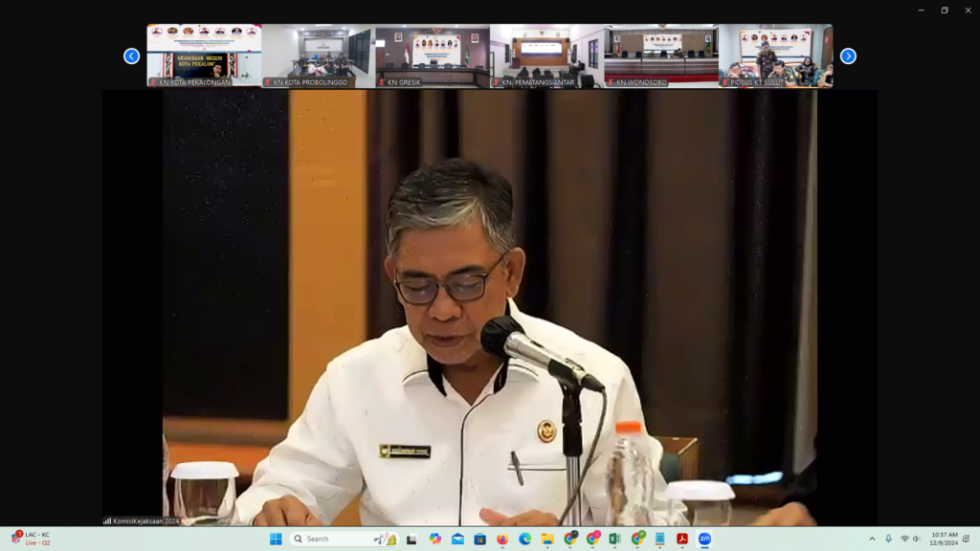Launch Firefox from the taskbar
This screenshot has height=551, width=980.
pyautogui.click(x=502, y=539)
